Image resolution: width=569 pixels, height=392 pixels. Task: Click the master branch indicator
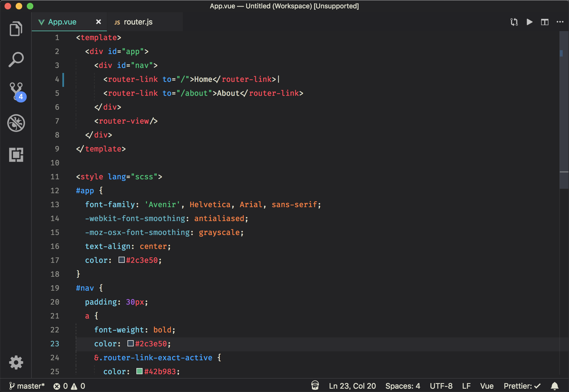pyautogui.click(x=27, y=386)
